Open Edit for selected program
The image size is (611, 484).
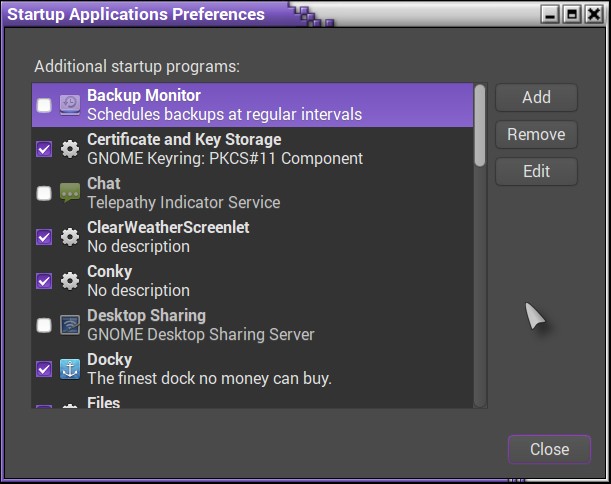536,171
